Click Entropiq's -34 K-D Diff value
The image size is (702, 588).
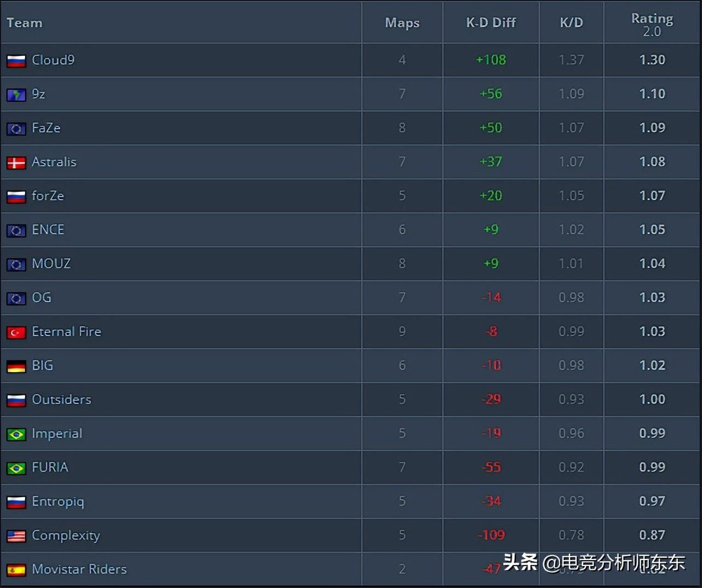coord(491,501)
